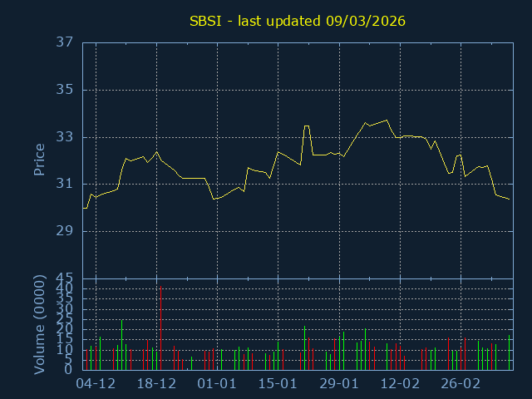The width and height of the screenshot is (532, 399).
Task: Click the volume axis label '45'
Action: [65, 279]
